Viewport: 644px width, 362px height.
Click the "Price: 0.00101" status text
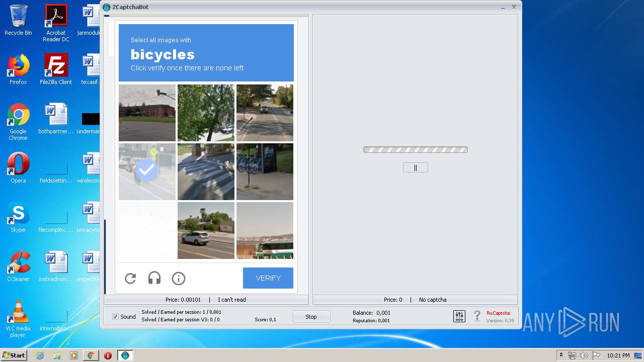[183, 300]
